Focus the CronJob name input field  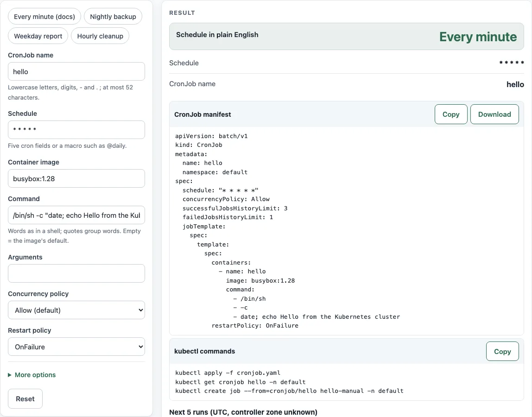tap(76, 72)
